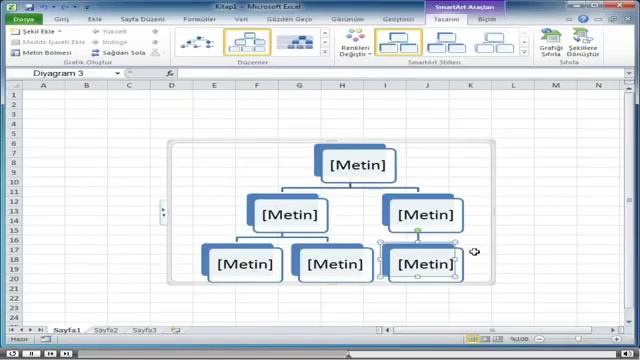640x360 pixels.
Task: Click the insert new worksheet icon
Action: 176,330
